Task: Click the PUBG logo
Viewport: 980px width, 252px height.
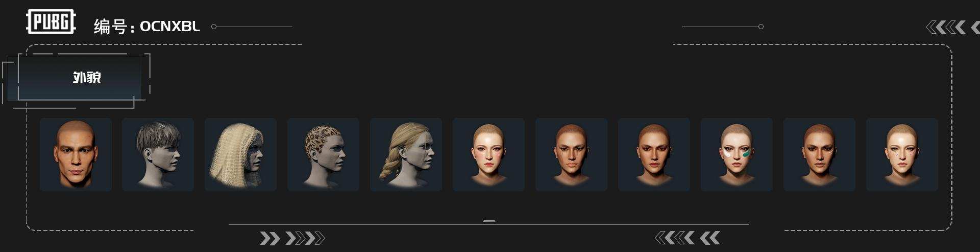Action: [x=51, y=22]
